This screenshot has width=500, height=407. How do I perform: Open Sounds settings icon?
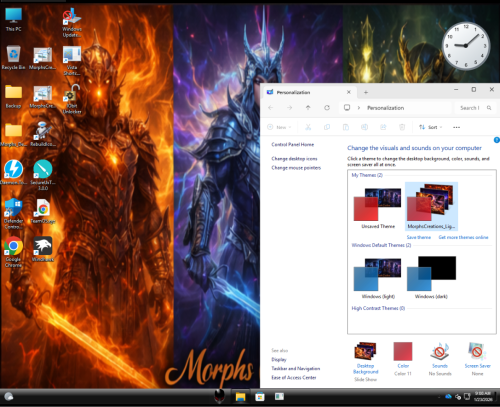click(440, 359)
